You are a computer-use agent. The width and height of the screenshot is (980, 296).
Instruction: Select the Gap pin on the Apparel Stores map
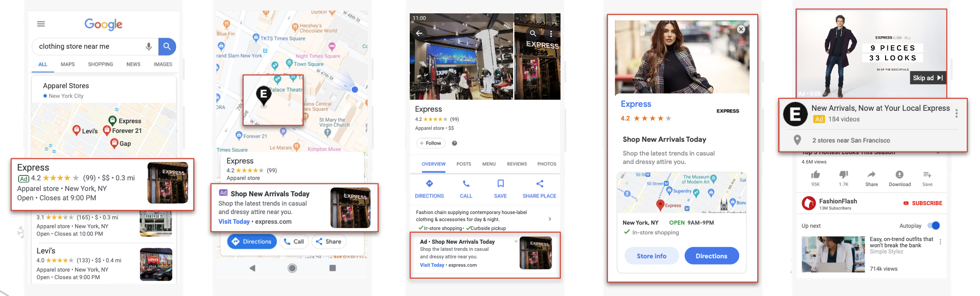pyautogui.click(x=114, y=143)
